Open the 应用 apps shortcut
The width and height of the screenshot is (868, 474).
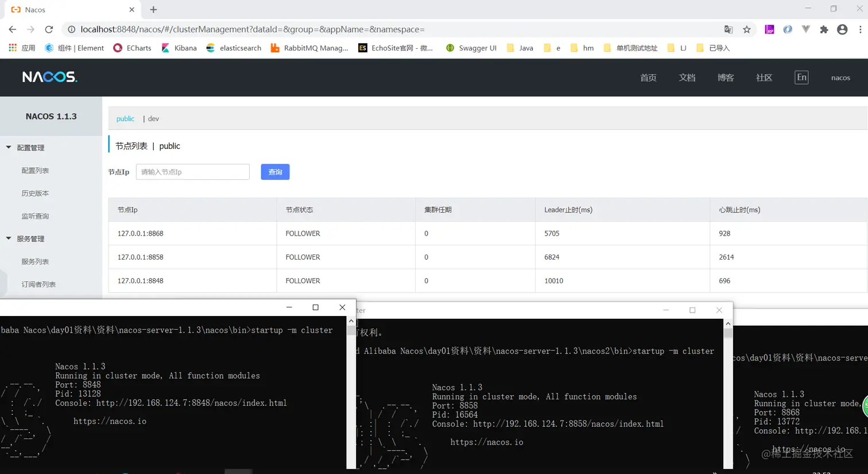tap(22, 48)
